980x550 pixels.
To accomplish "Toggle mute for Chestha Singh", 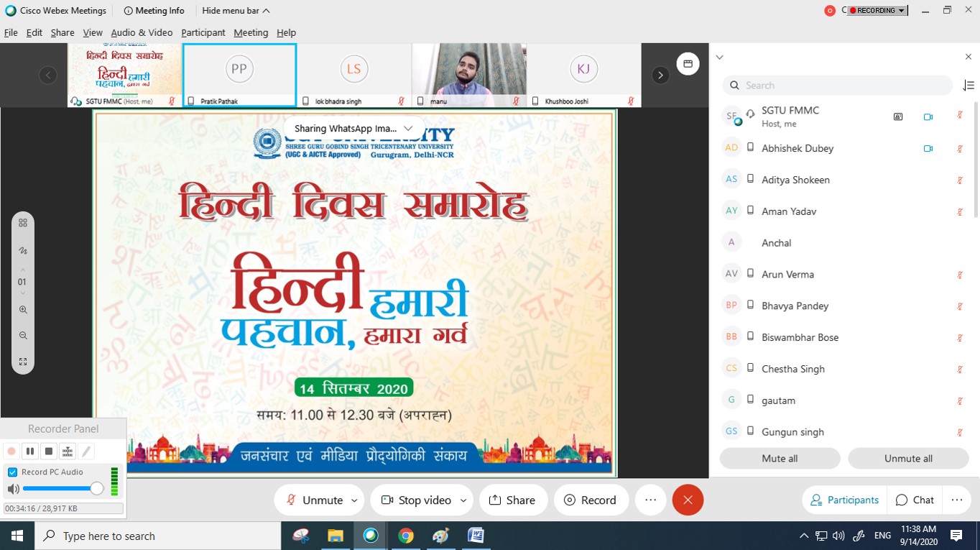I will [960, 370].
